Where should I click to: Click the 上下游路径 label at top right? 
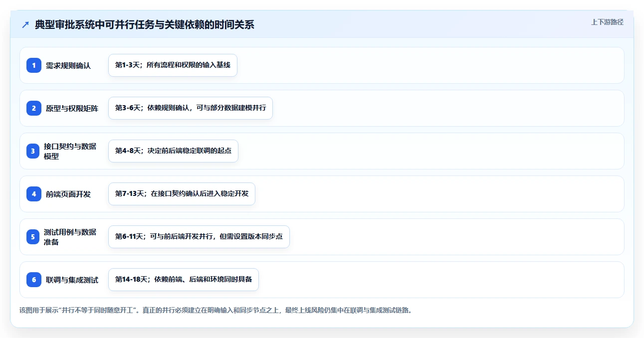click(x=607, y=22)
